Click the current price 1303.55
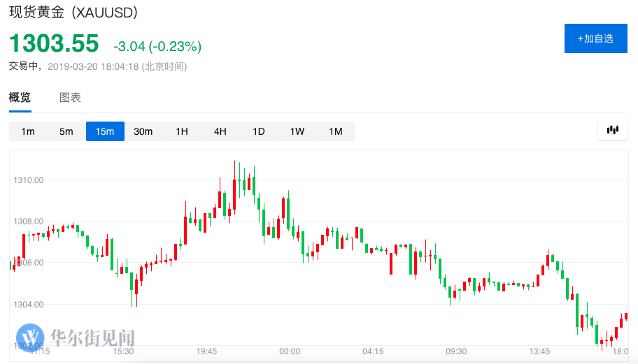Image resolution: width=638 pixels, height=364 pixels. click(54, 43)
